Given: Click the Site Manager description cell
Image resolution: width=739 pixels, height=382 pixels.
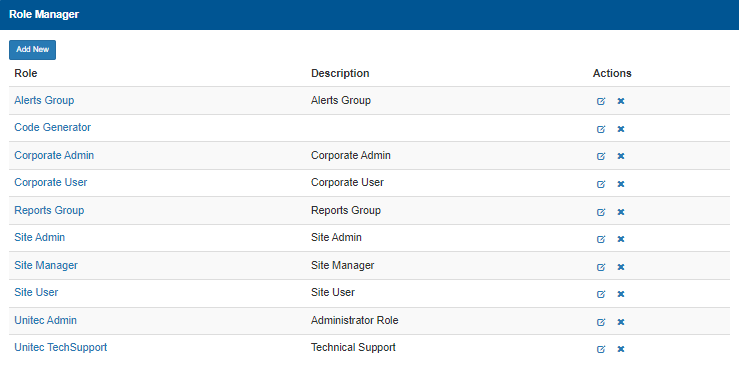Looking at the screenshot, I should [x=343, y=266].
